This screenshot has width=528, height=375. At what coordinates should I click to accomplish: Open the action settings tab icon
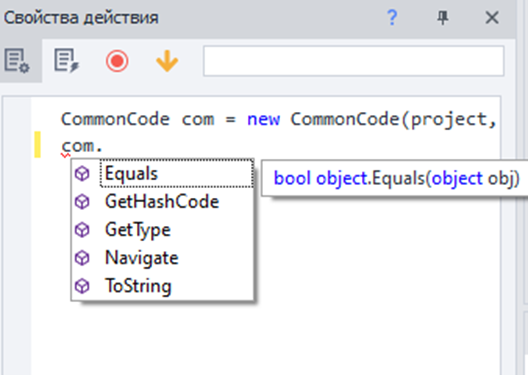pyautogui.click(x=17, y=61)
